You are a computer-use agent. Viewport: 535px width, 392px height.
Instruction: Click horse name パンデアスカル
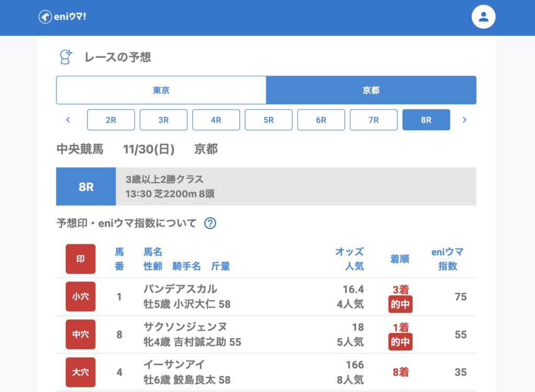click(180, 289)
